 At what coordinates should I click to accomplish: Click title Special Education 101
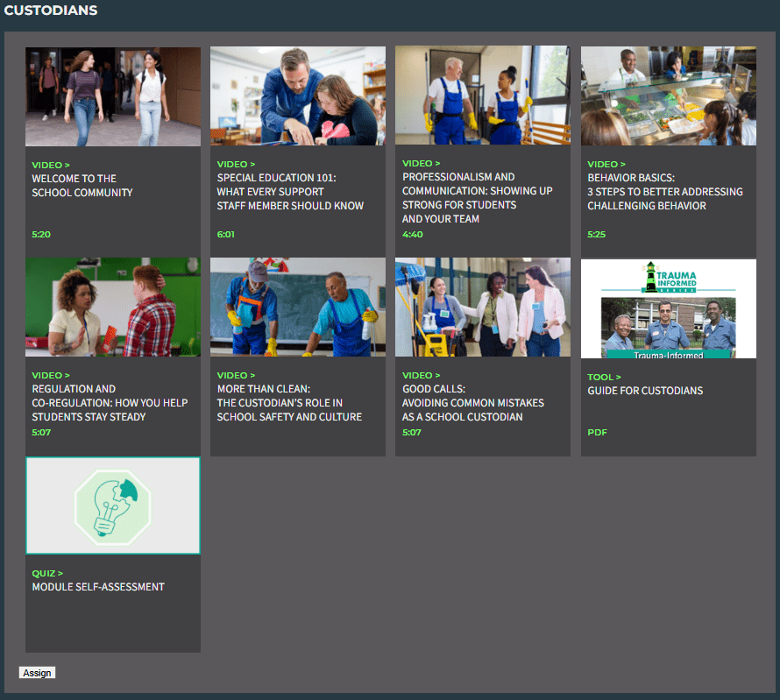pos(290,191)
